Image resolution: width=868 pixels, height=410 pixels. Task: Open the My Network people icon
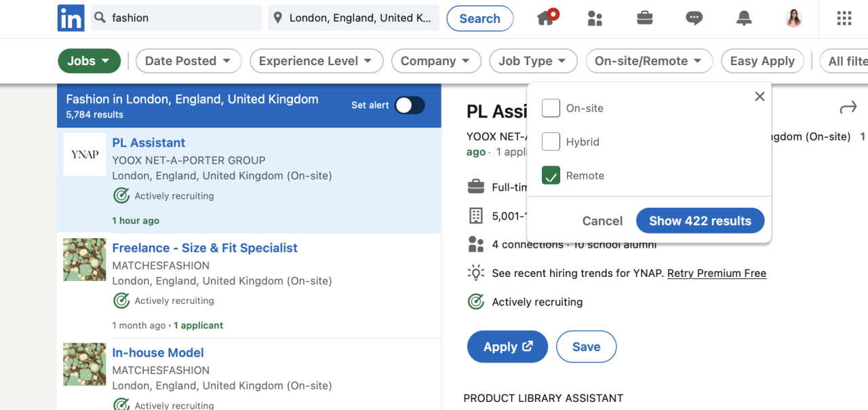point(595,18)
